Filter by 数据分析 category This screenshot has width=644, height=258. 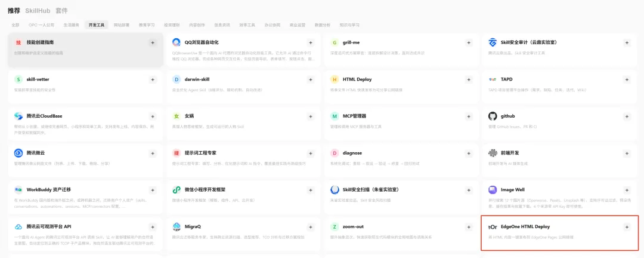(x=323, y=25)
